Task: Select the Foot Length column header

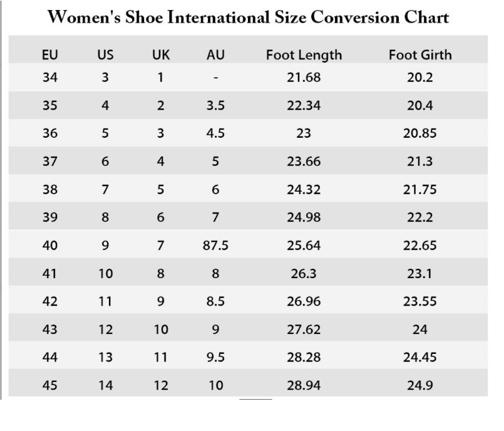Action: 304,55
